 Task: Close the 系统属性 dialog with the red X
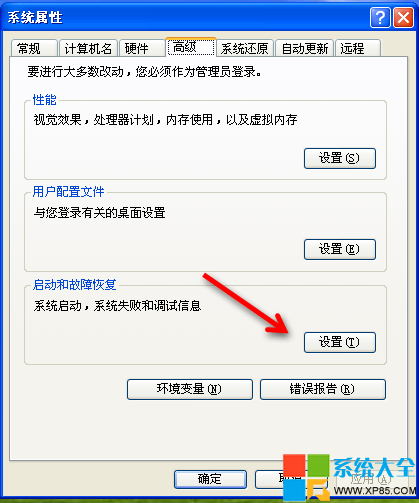click(x=403, y=17)
